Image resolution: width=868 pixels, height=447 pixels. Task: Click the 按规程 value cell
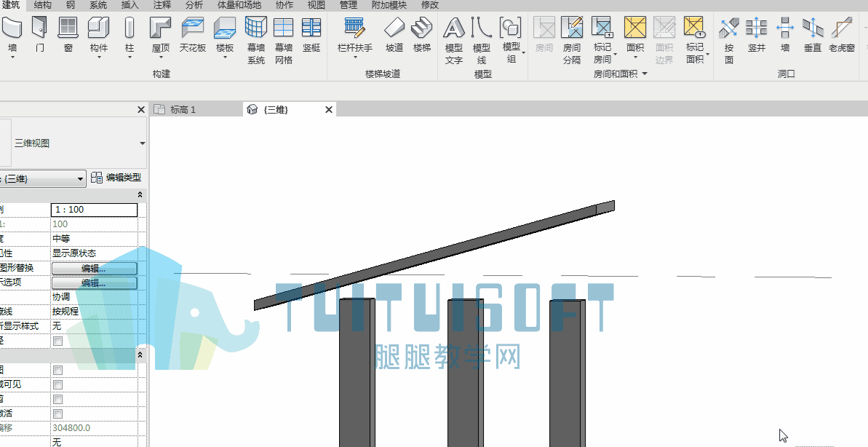coord(95,312)
